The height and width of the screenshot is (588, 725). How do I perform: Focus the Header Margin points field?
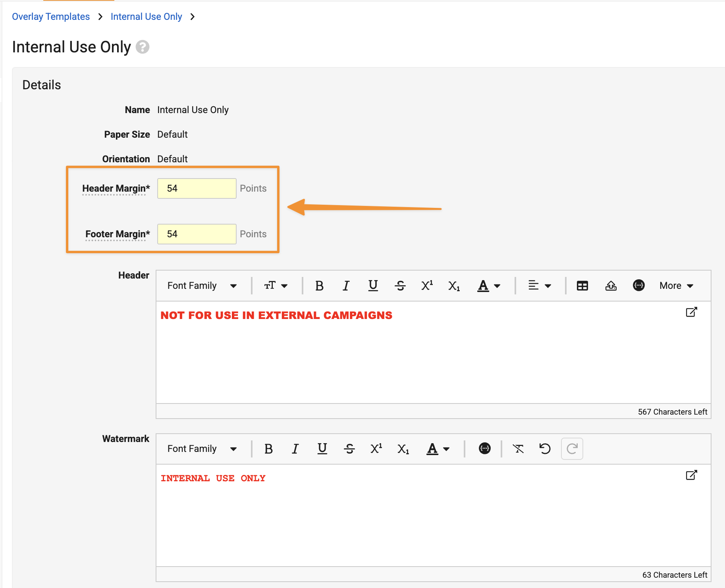click(x=197, y=188)
